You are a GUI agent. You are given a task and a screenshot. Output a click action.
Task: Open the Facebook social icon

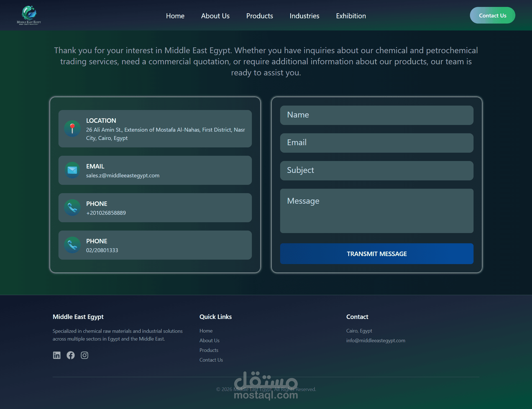point(71,355)
